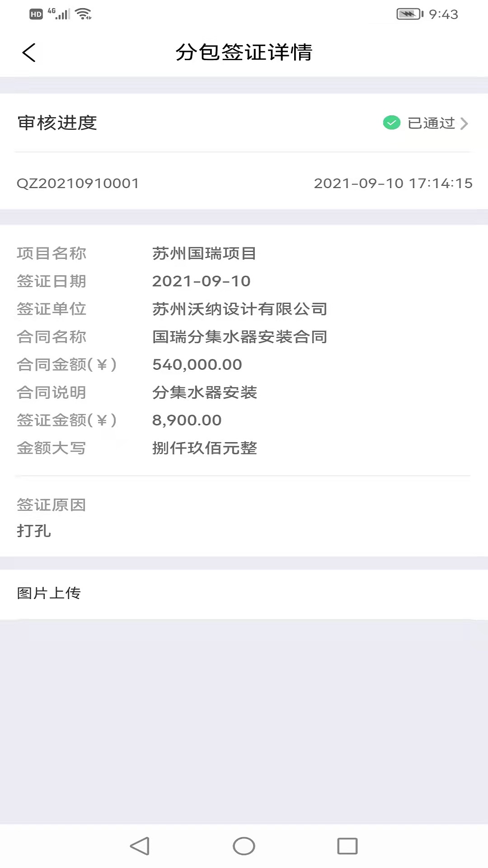Tap the project name 苏州国瑞项目

[204, 254]
